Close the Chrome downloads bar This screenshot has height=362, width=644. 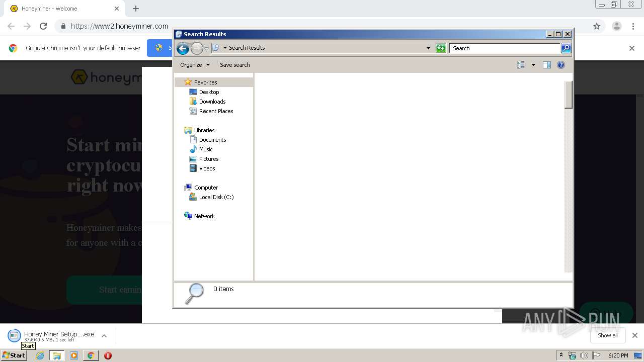(x=634, y=335)
